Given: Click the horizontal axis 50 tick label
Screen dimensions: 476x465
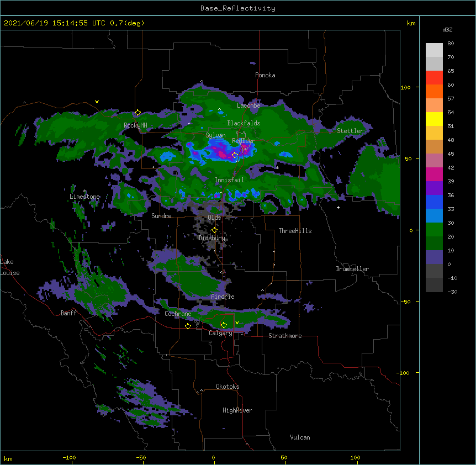Looking at the screenshot, I should pyautogui.click(x=284, y=458).
